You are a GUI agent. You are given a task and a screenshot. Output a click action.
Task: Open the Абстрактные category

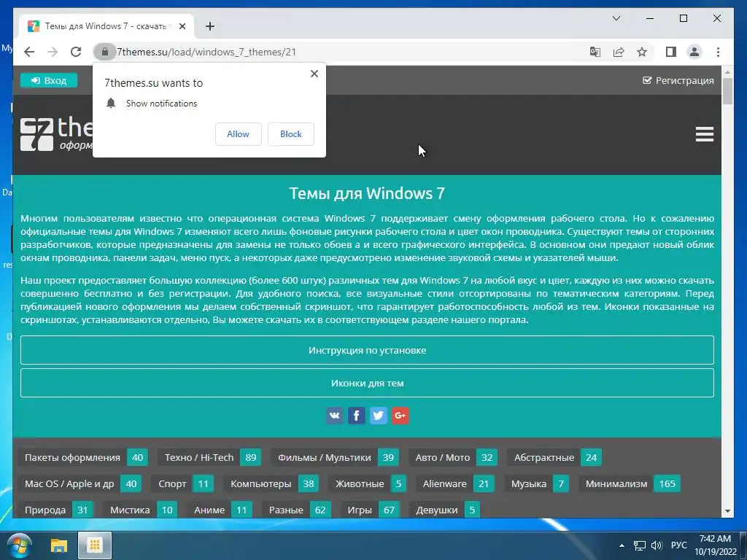[554, 457]
